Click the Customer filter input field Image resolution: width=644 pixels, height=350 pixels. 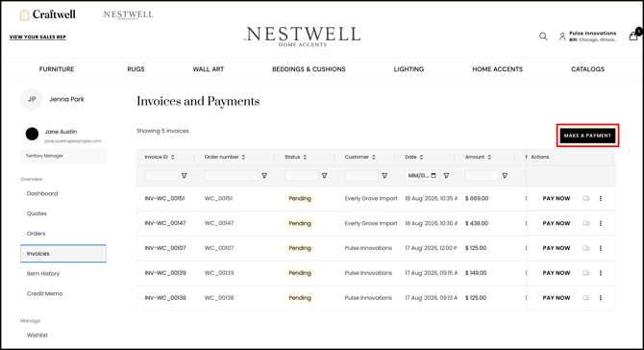tap(361, 176)
